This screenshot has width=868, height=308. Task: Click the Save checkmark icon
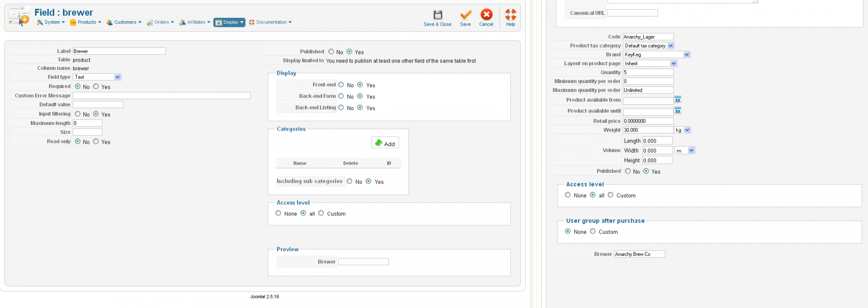(466, 15)
